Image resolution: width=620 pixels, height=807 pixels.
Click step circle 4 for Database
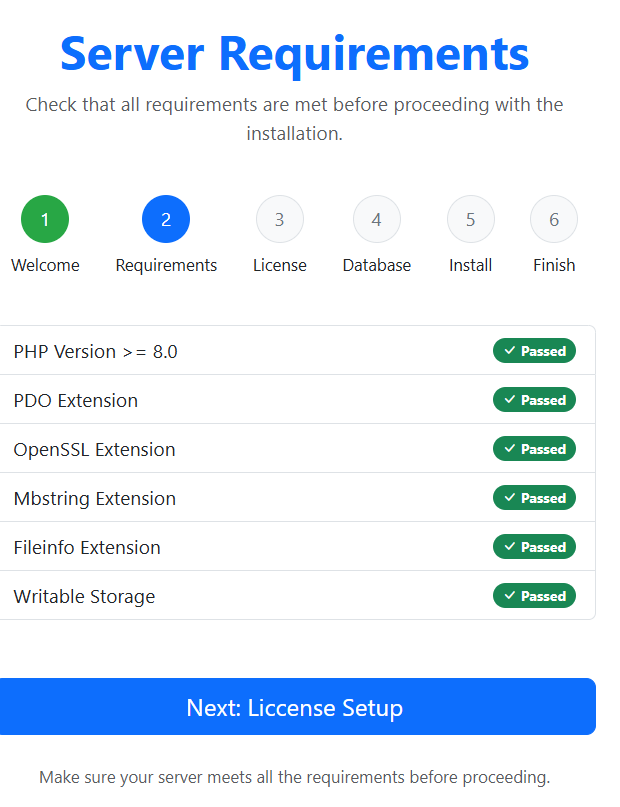tap(377, 218)
